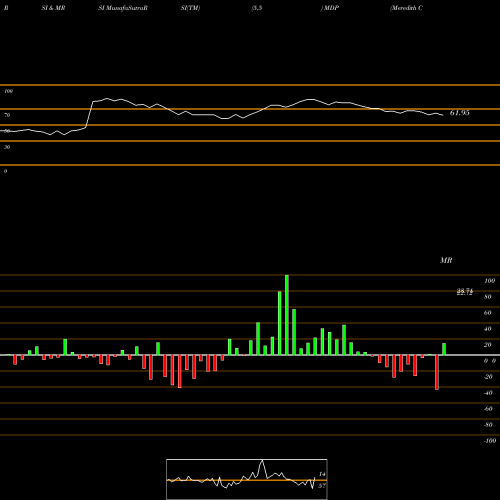This screenshot has height=500, width=500.
Task: Click the 0 level label on RSI axis
Action: pyautogui.click(x=5, y=171)
